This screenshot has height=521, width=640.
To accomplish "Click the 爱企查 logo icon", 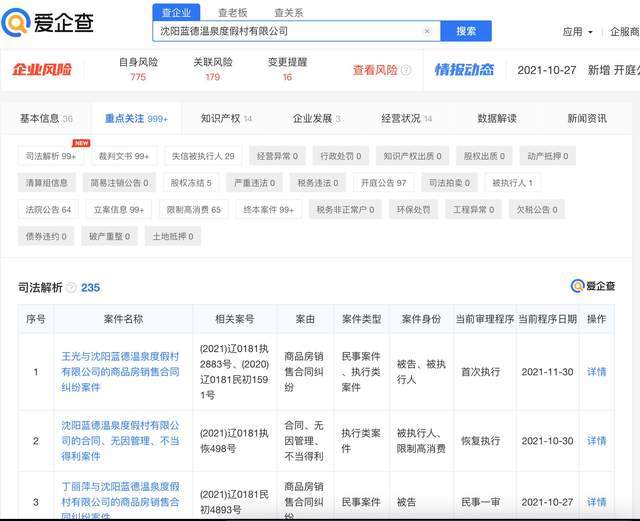I will 16,22.
